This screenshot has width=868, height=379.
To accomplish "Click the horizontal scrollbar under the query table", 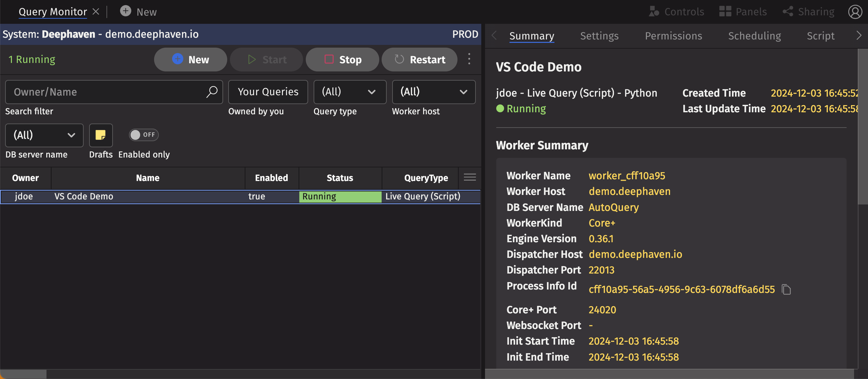I will tap(23, 374).
